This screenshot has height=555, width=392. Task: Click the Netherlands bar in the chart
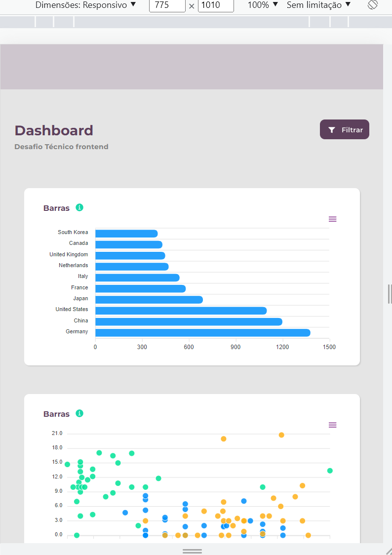(x=132, y=267)
